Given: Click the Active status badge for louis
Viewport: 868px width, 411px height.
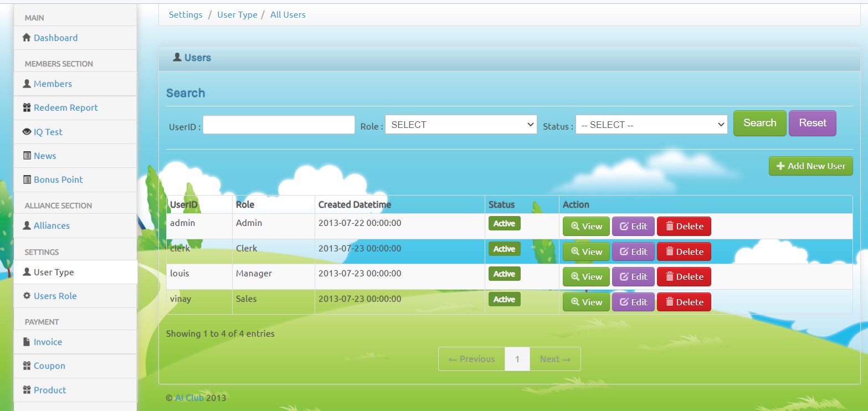Looking at the screenshot, I should [504, 274].
